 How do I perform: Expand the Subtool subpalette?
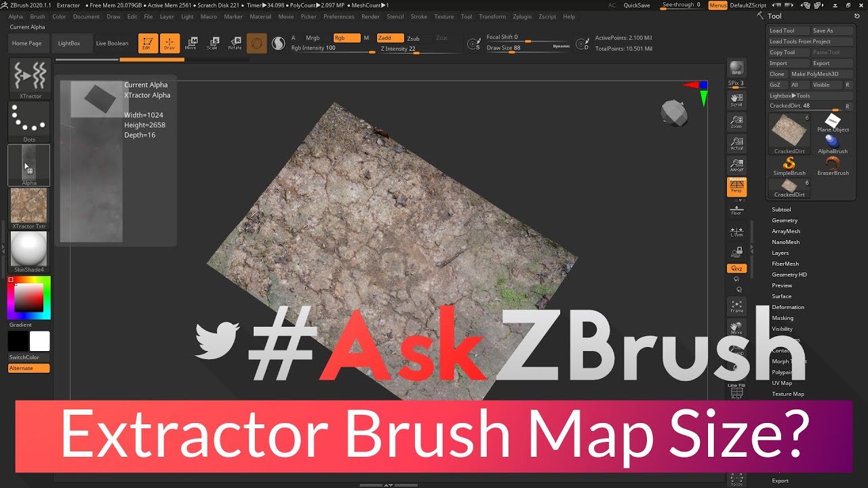tap(781, 209)
